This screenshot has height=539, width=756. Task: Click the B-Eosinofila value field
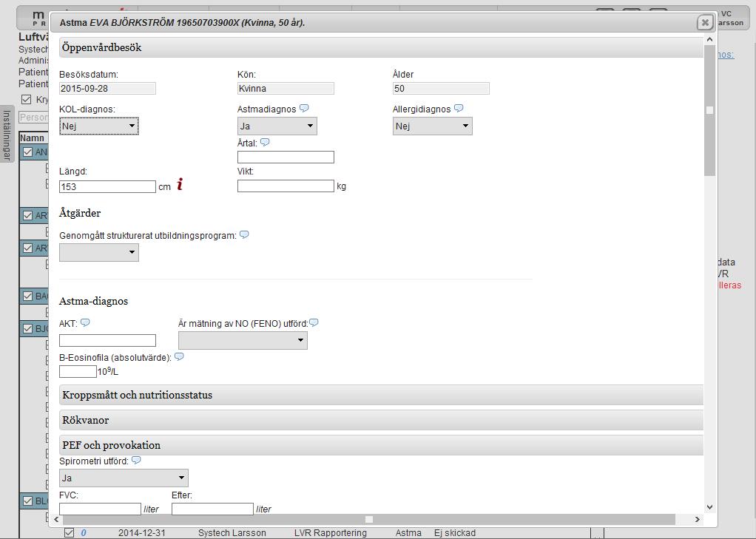78,371
